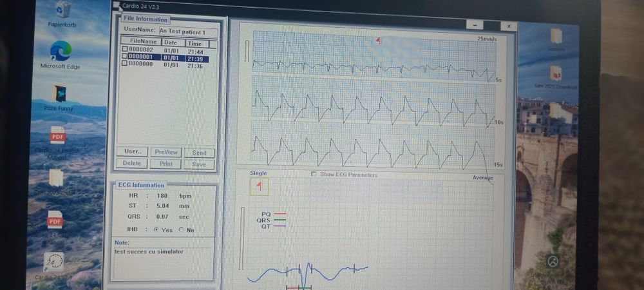Click the Cardio 24 title bar icon
This screenshot has width=644, height=290.
click(x=117, y=5)
